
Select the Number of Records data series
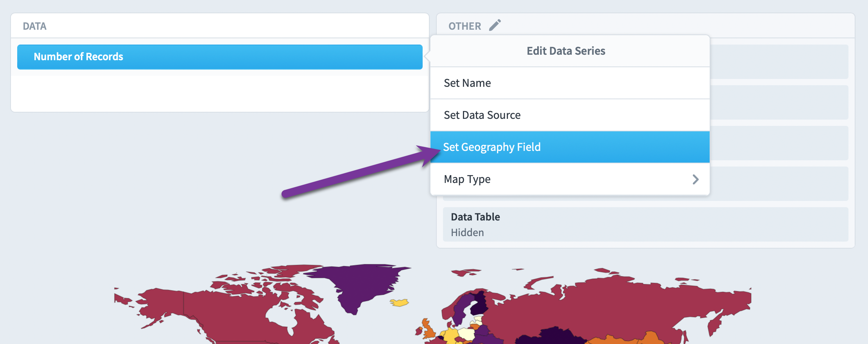click(220, 57)
